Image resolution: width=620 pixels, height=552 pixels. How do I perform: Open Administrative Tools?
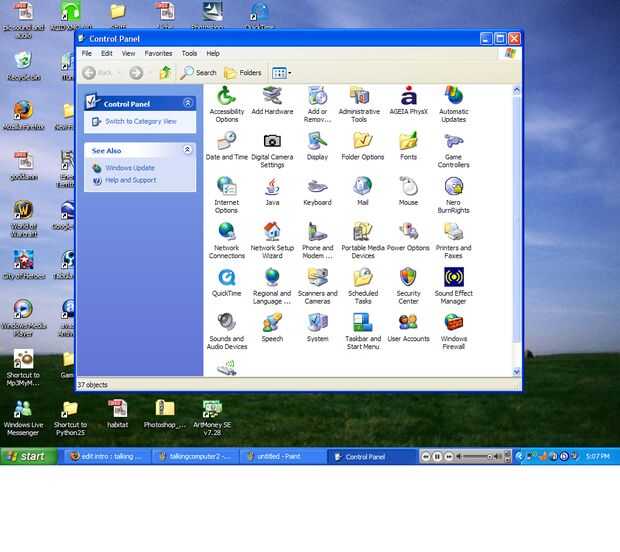[359, 104]
